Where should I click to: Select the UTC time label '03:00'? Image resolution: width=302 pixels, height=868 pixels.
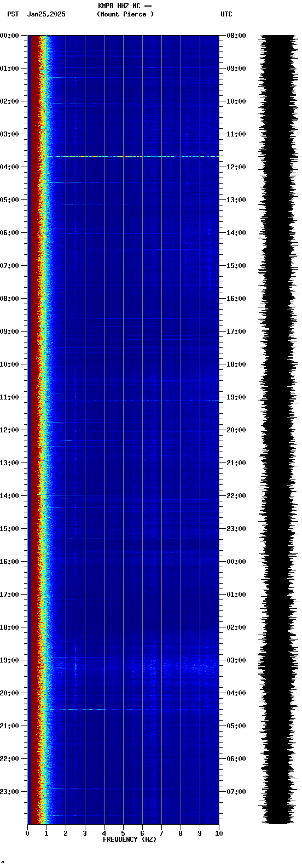(236, 660)
